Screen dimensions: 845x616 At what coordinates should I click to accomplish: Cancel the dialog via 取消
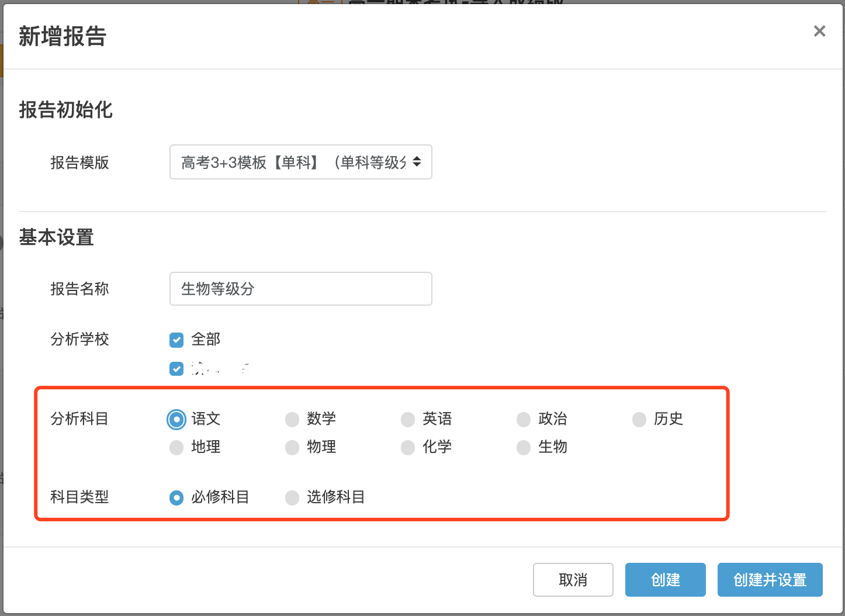tap(573, 580)
